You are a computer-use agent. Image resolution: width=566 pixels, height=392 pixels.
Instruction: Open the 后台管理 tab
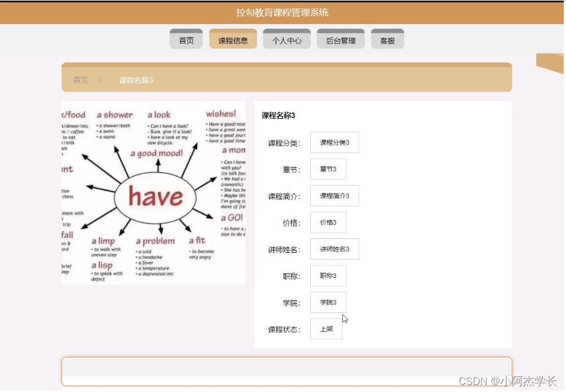[341, 39]
